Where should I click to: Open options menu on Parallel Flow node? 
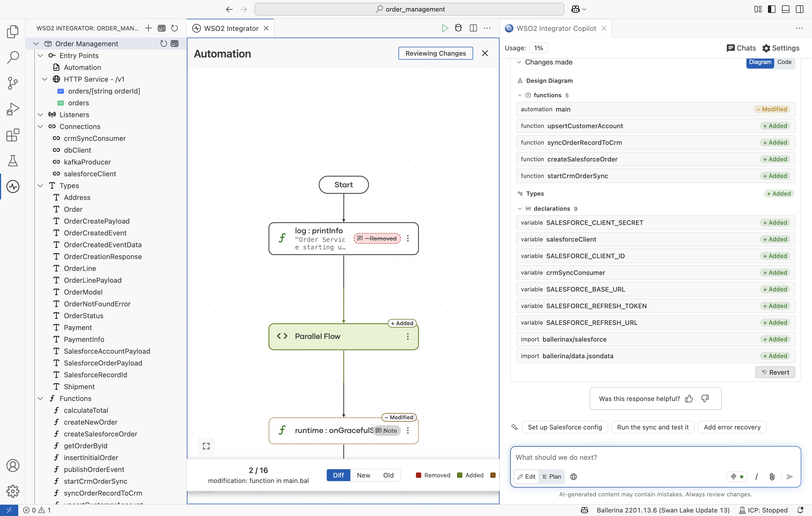click(x=408, y=336)
